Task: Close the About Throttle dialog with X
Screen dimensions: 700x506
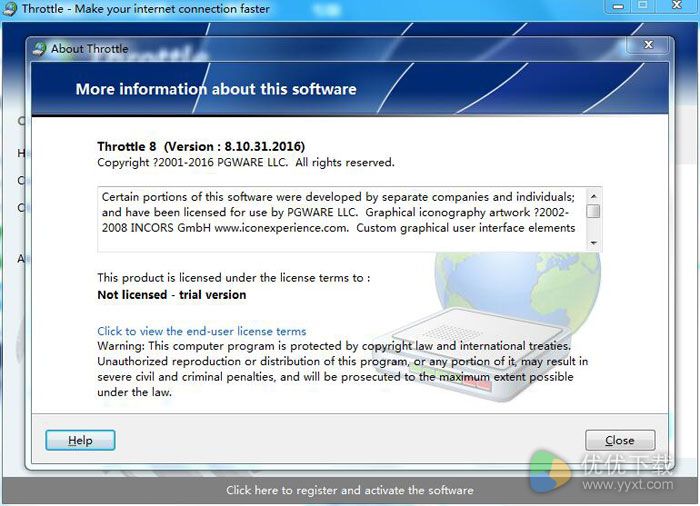Action: [649, 45]
